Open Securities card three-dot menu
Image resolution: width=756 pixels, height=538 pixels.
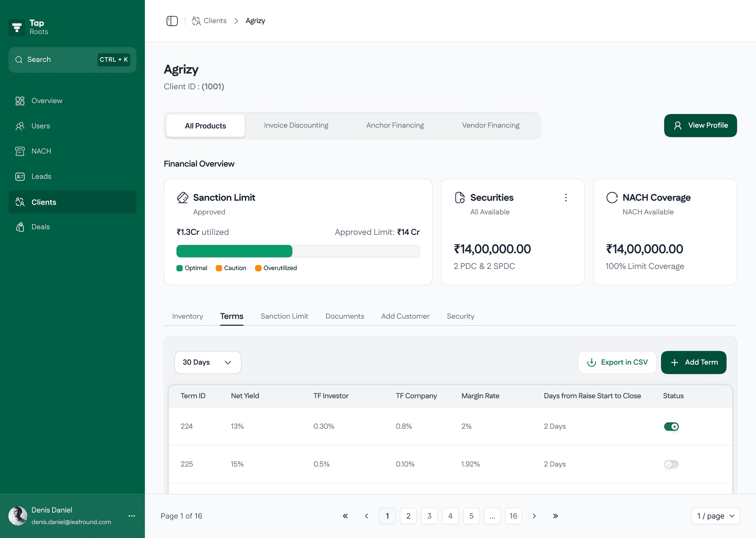[x=566, y=197]
